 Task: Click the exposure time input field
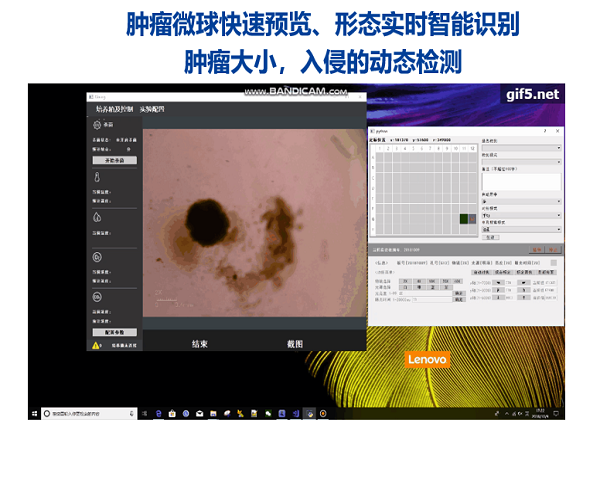tap(432, 299)
